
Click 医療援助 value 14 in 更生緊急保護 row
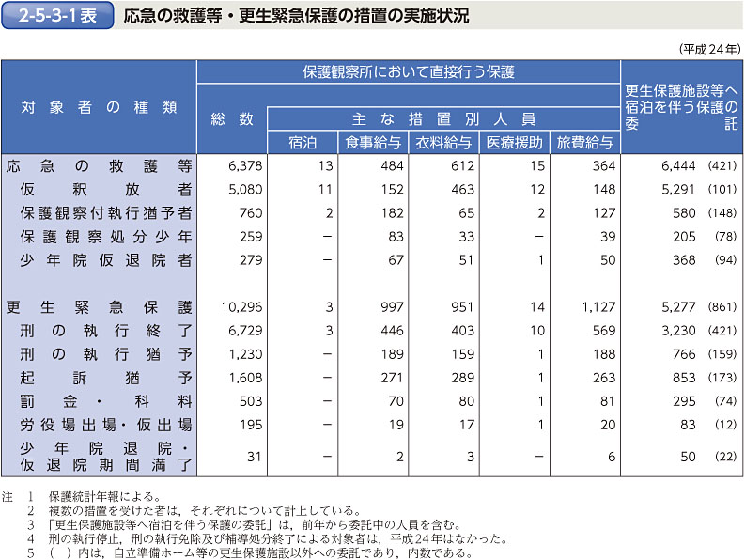pyautogui.click(x=537, y=307)
